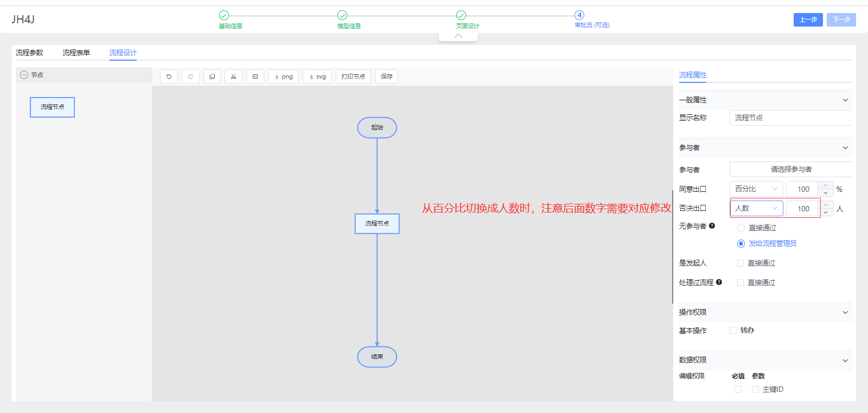The height and width of the screenshot is (413, 868).
Task: Edit the 否决出口 value 100 field
Action: tap(803, 209)
